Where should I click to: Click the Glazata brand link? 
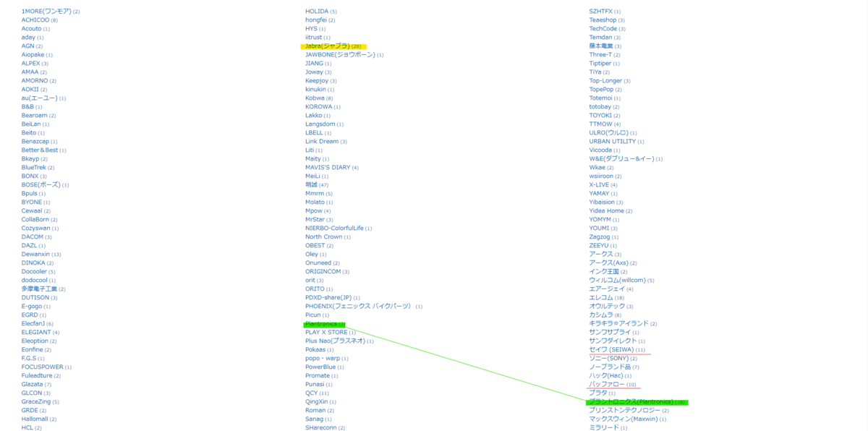pyautogui.click(x=33, y=385)
